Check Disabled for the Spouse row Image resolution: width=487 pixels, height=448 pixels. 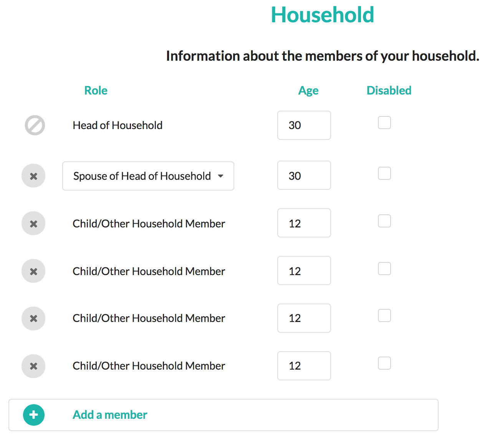(384, 174)
